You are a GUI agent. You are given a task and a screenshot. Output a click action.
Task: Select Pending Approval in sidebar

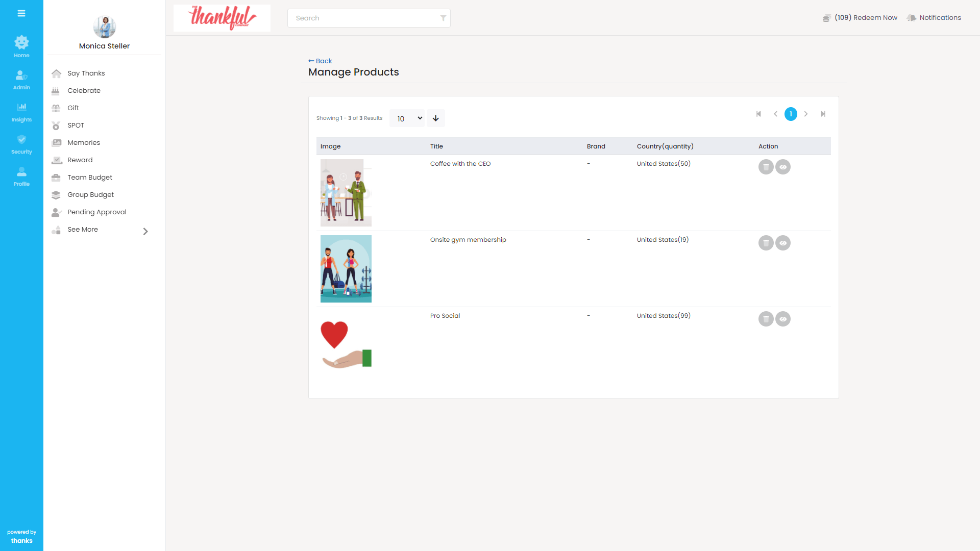(x=96, y=212)
